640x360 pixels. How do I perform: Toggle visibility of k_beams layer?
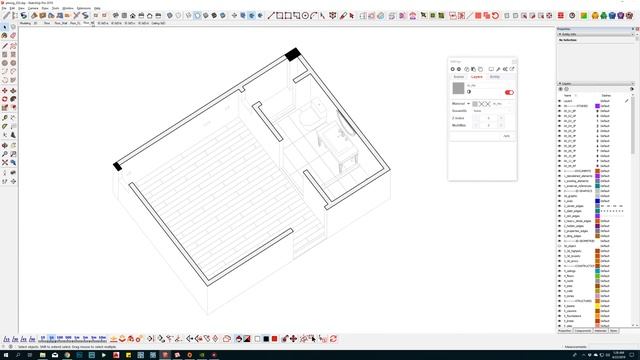click(560, 306)
